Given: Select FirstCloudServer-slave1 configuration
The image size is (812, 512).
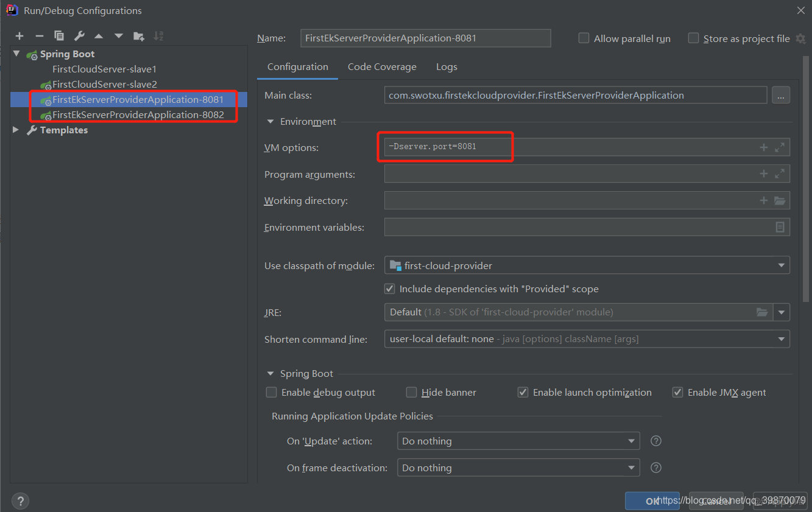Looking at the screenshot, I should click(x=104, y=69).
